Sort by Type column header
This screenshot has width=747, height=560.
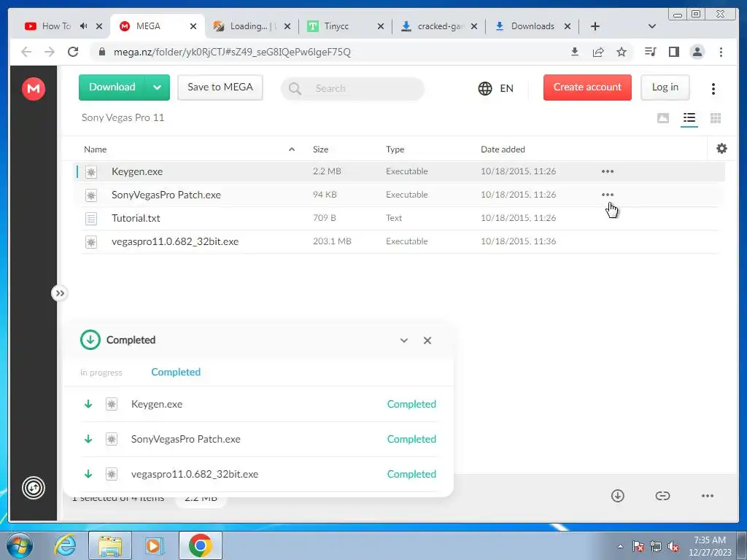point(395,149)
